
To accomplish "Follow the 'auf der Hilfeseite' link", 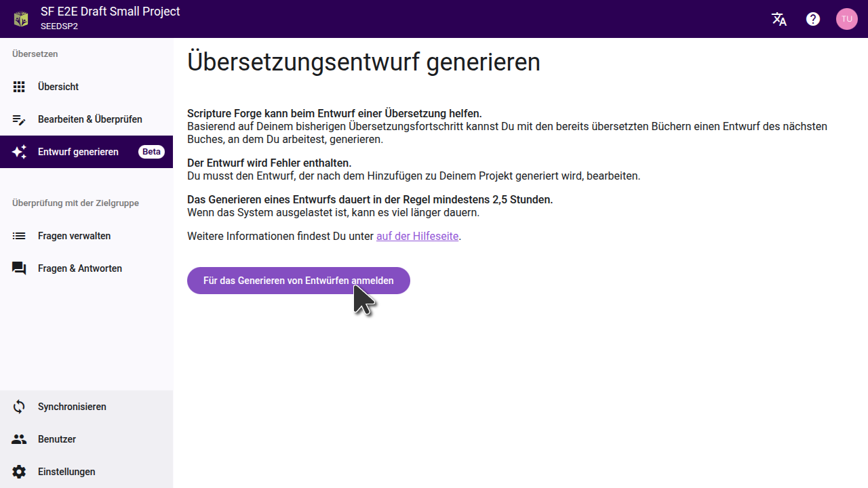I will coord(418,237).
